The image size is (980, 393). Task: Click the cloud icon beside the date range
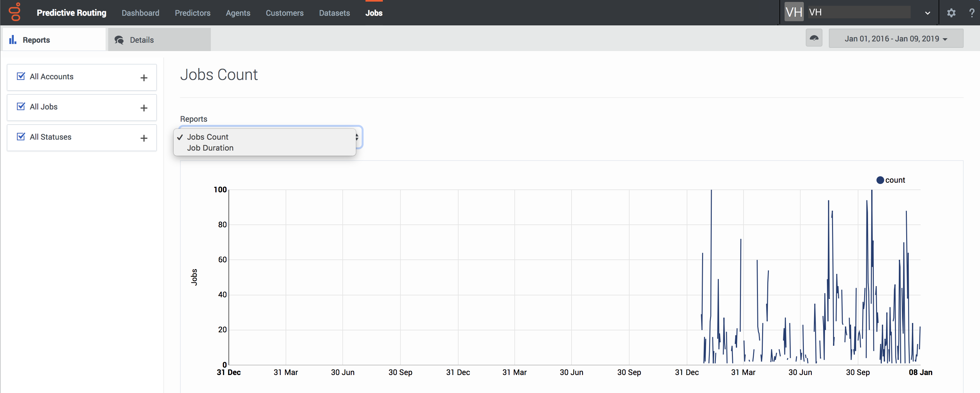(814, 38)
